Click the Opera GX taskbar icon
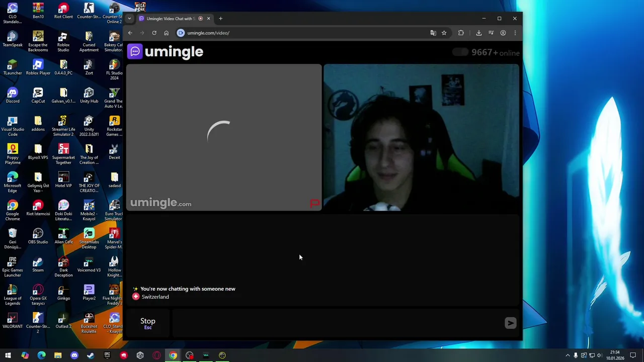The image size is (644, 362). click(x=156, y=355)
